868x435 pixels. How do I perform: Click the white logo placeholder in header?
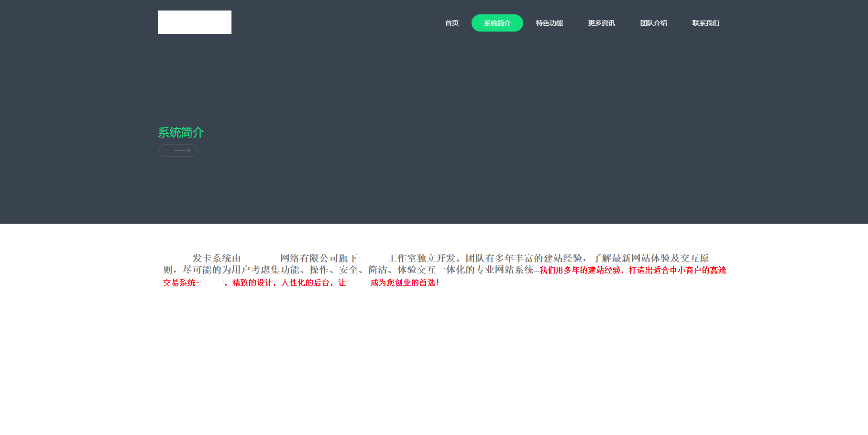click(194, 22)
